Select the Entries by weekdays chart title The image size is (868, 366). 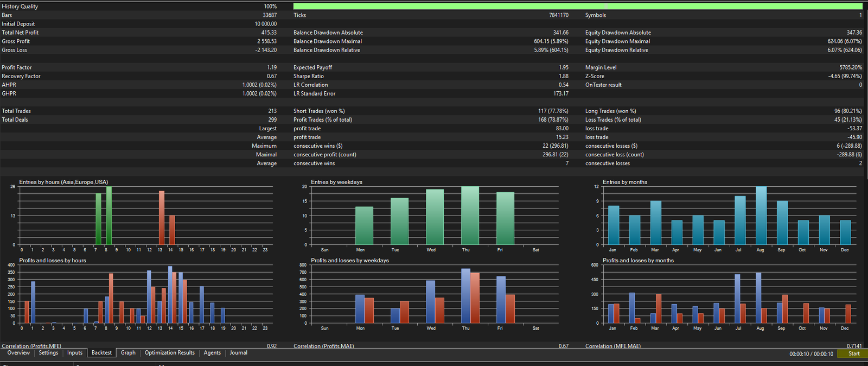(336, 182)
